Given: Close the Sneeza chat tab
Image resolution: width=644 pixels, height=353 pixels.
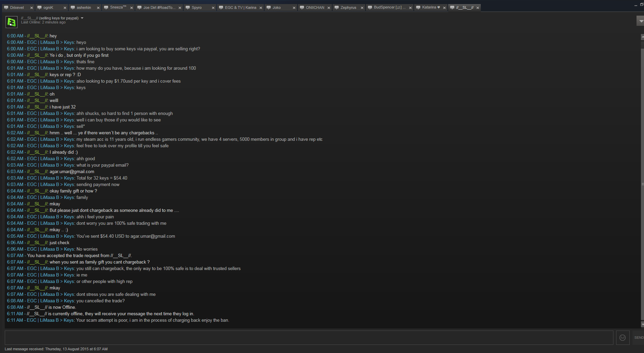Looking at the screenshot, I should [x=132, y=8].
